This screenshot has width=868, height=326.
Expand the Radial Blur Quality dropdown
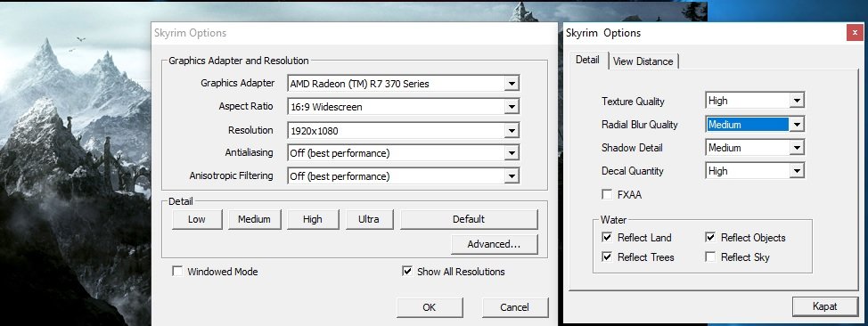click(x=755, y=125)
